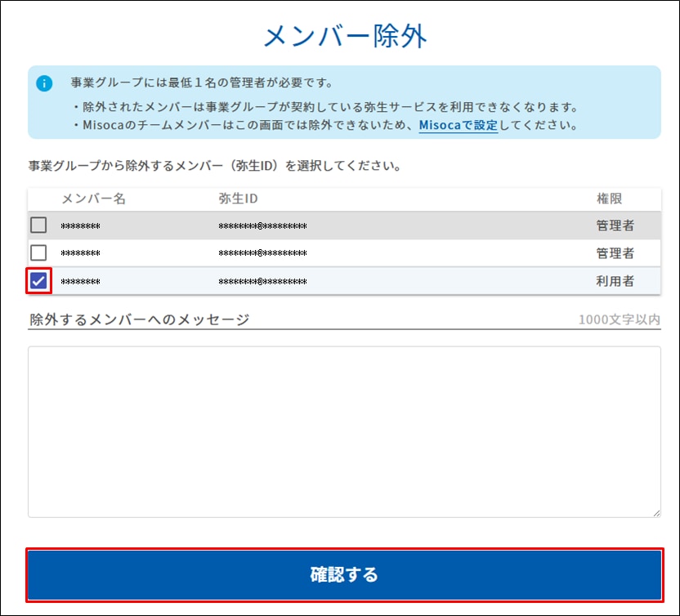Click the text area resize handle
This screenshot has width=680, height=616.
[x=655, y=512]
